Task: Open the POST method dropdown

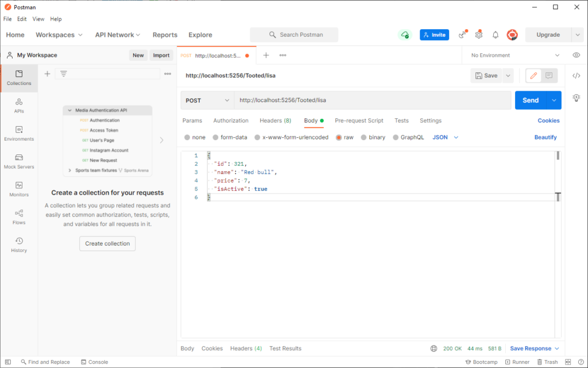Action: coord(207,100)
